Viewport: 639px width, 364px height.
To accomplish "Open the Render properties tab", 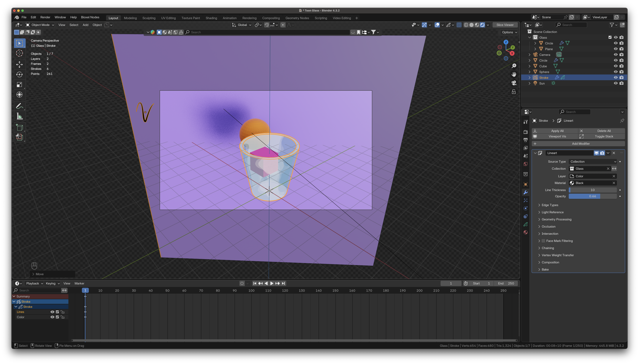I will point(525,132).
